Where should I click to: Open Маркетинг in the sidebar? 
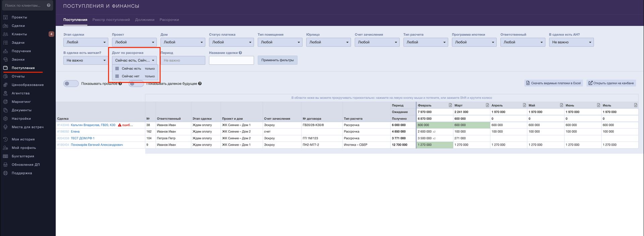21,101
